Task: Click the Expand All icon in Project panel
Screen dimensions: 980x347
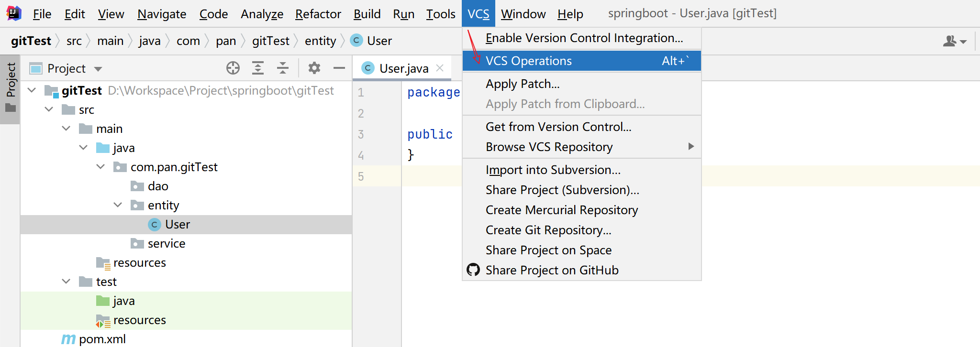Action: 258,68
